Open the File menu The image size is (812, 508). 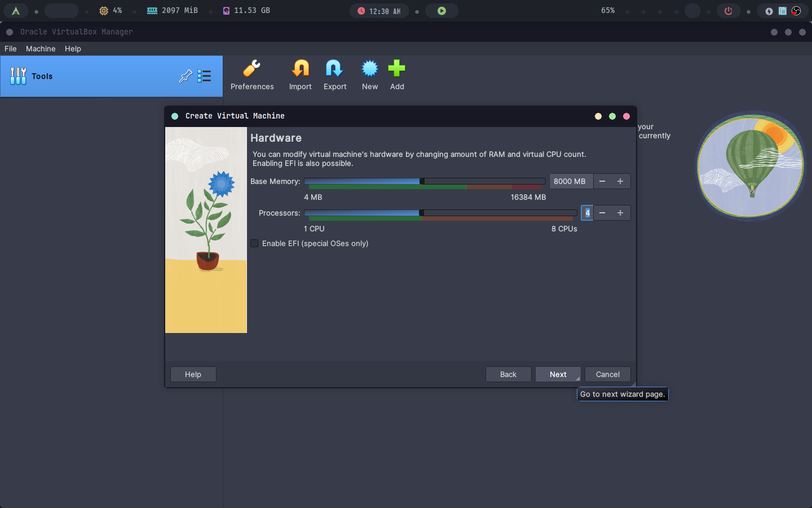[x=11, y=49]
